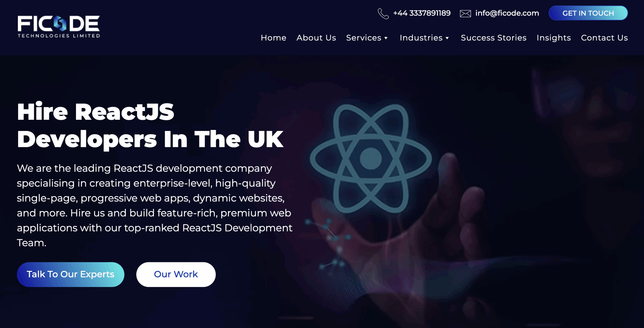Open the Industries menu item
This screenshot has height=328, width=644.
[x=421, y=38]
